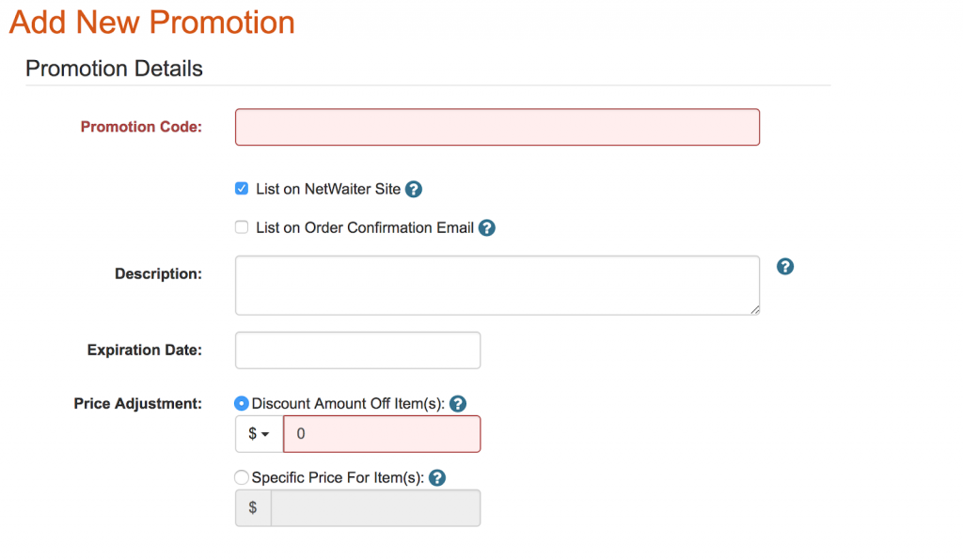Viewport: 963px width, 560px height.
Task: Open the $ discount type dropdown
Action: coord(260,434)
